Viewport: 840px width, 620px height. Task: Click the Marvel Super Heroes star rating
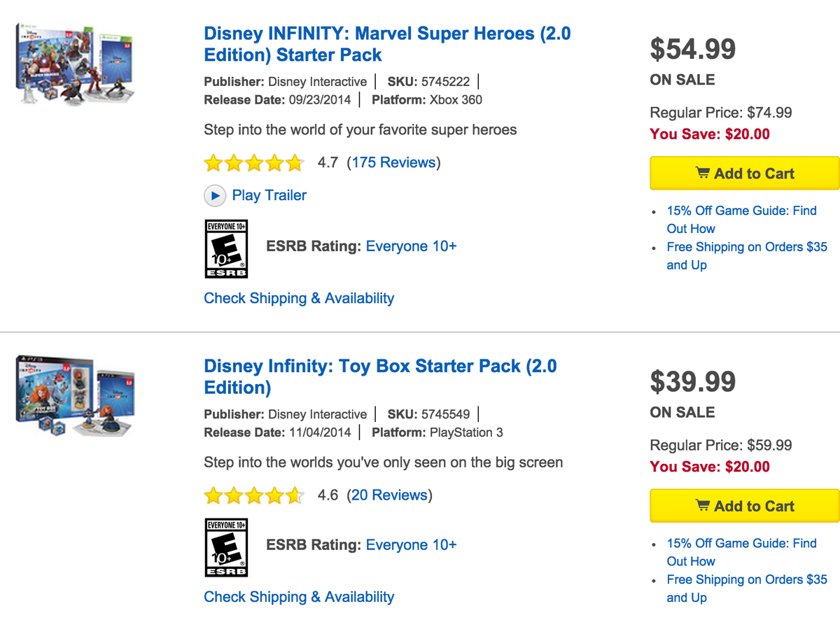[x=253, y=164]
